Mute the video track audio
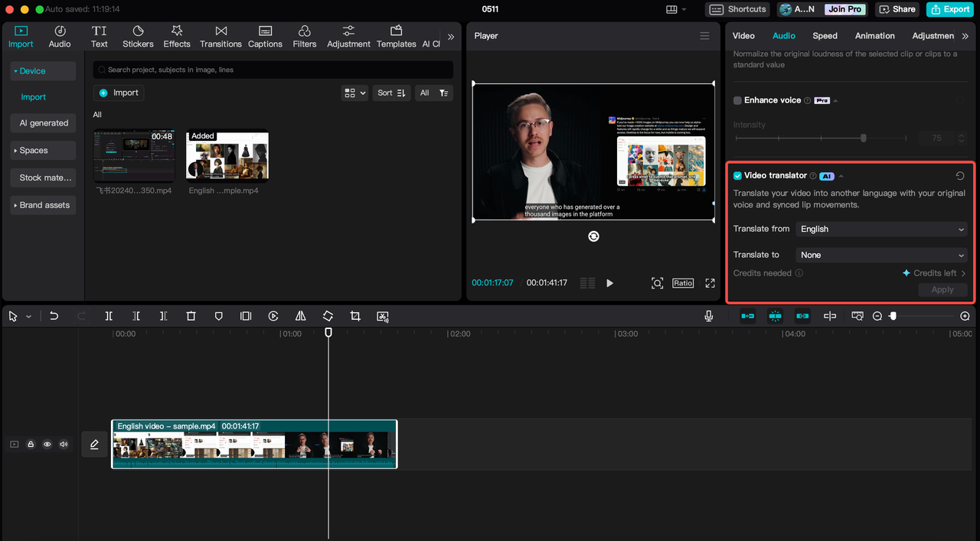The image size is (980, 541). click(64, 444)
